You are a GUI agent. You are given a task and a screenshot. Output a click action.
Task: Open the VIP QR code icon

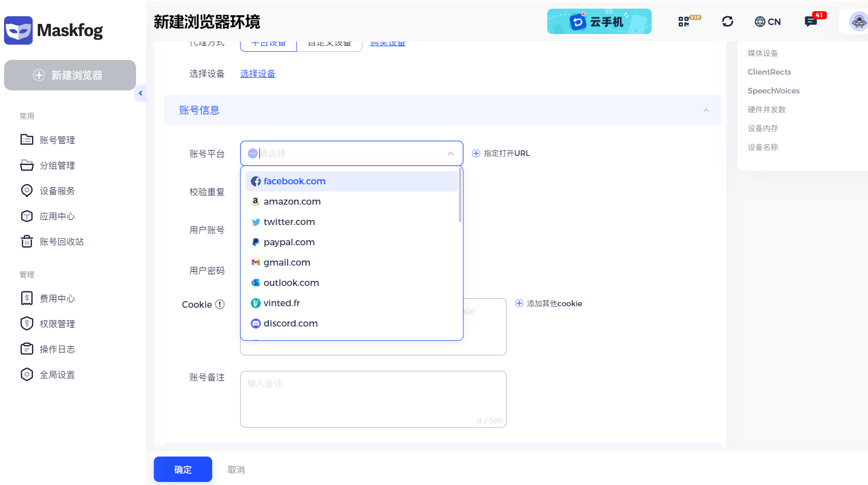[689, 21]
